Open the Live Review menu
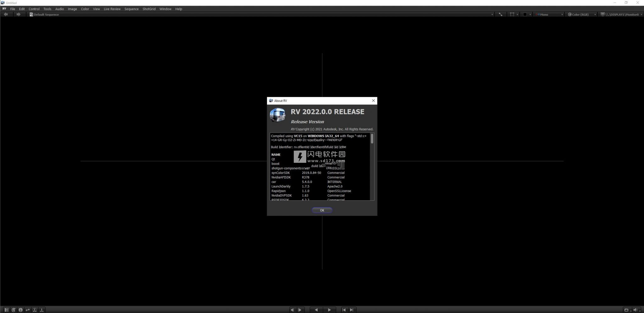Viewport: 644px width, 313px height. 112,9
